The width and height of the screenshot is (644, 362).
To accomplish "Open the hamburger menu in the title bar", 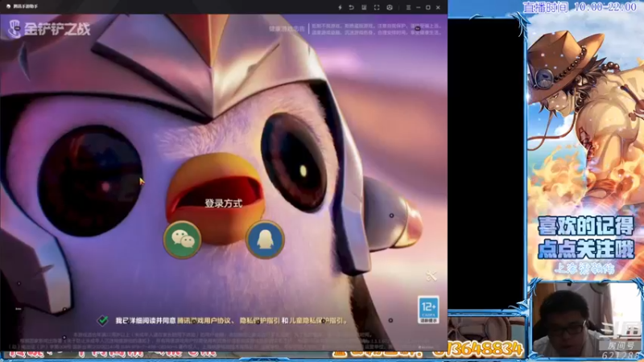I will coord(408,7).
